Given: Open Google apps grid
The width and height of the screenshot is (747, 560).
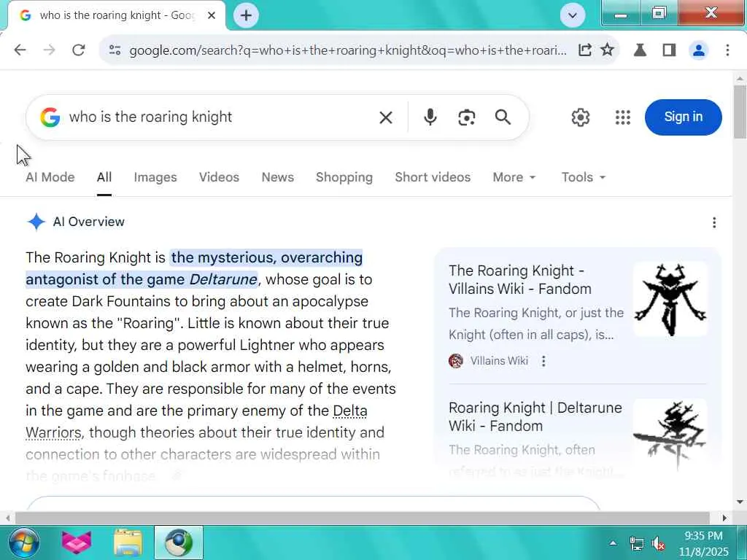Looking at the screenshot, I should click(623, 117).
